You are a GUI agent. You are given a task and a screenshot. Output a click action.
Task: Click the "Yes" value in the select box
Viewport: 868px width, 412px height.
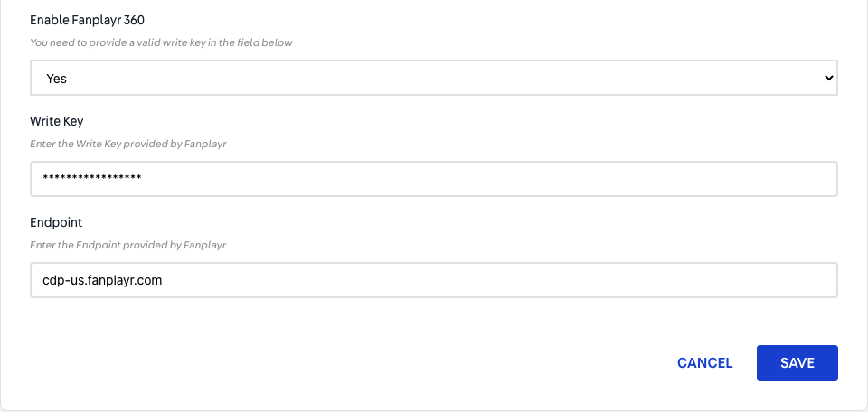(x=56, y=79)
